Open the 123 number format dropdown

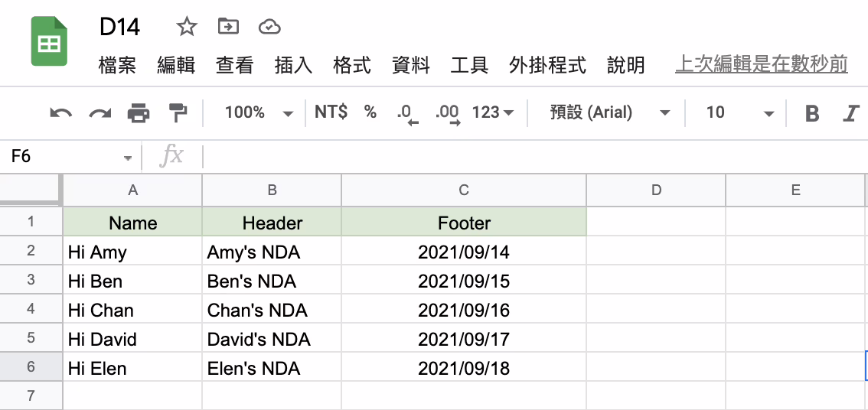coord(493,113)
